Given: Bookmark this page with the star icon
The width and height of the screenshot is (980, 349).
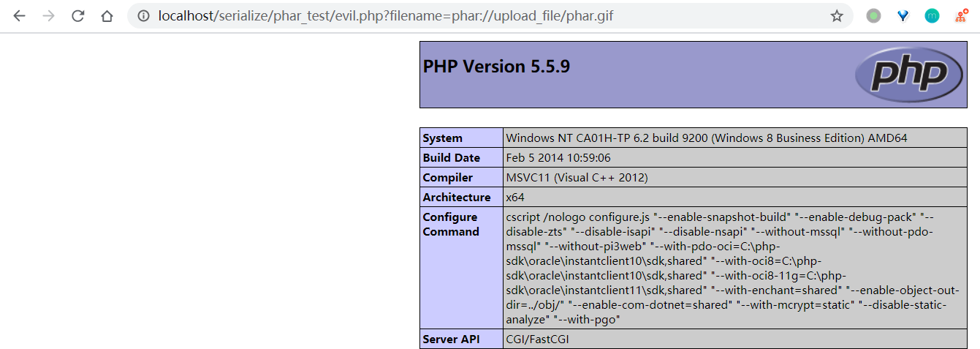Looking at the screenshot, I should pyautogui.click(x=837, y=16).
